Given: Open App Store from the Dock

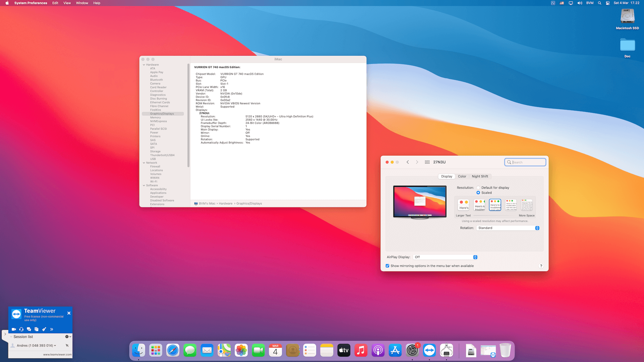Looking at the screenshot, I should point(395,350).
